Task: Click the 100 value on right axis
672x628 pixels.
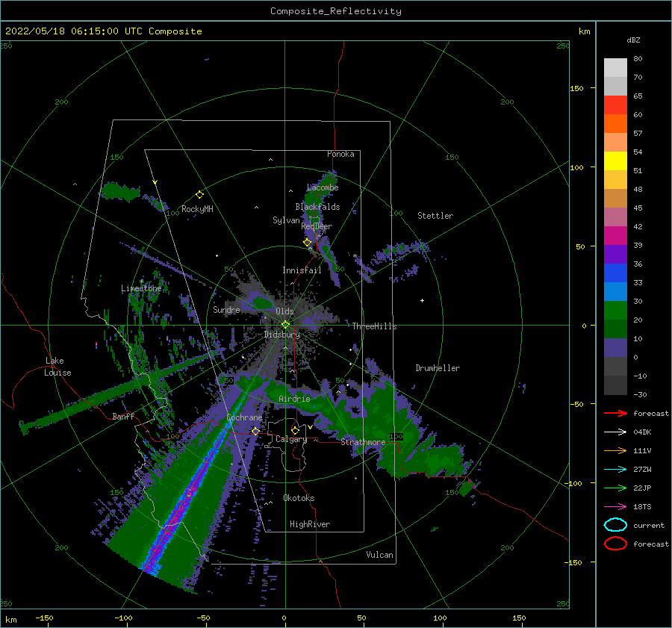Action: point(577,167)
